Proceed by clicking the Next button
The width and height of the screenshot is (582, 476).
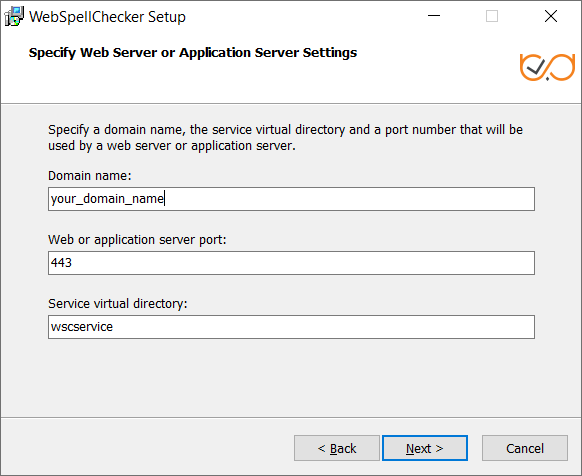[x=425, y=448]
